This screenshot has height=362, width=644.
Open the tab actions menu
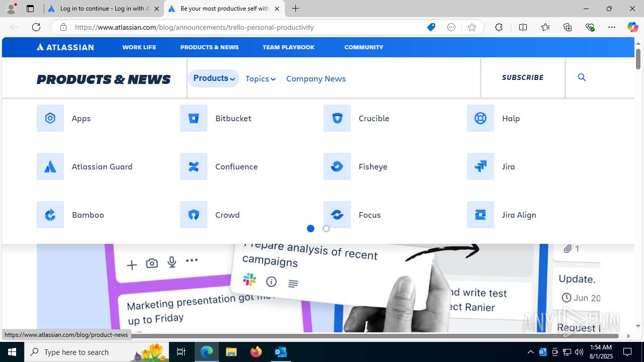30,9
